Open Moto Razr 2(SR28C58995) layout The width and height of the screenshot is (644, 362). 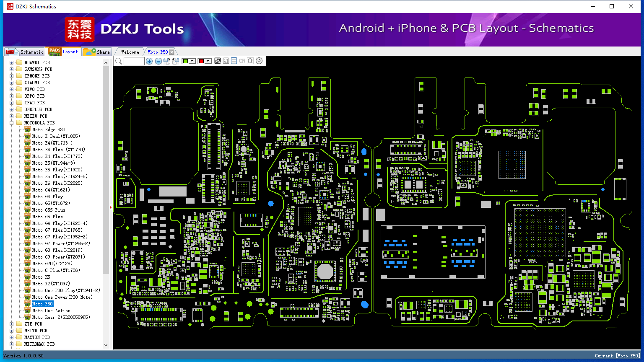[61, 317]
